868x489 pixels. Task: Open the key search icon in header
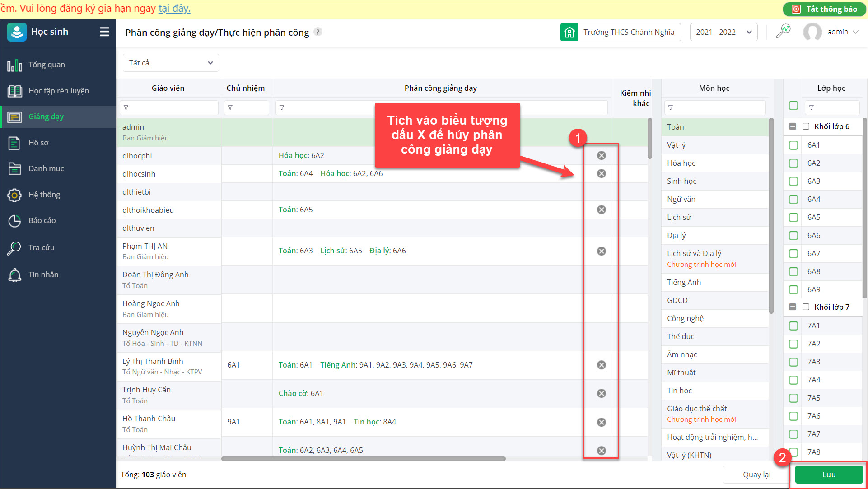(x=783, y=32)
